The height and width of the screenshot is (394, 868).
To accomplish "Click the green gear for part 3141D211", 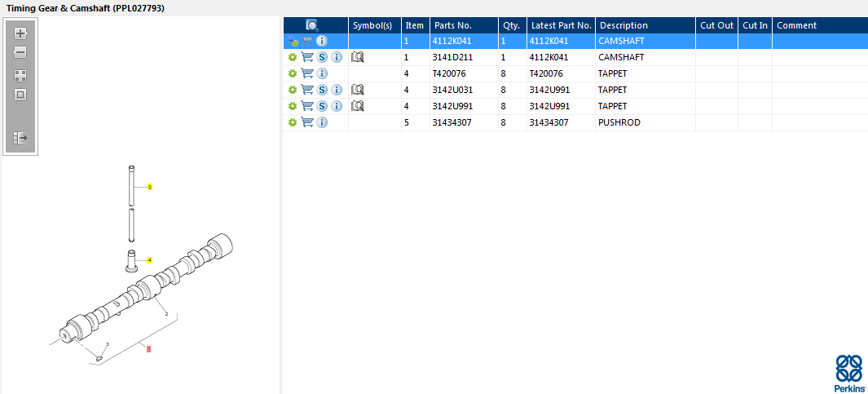I will [293, 57].
